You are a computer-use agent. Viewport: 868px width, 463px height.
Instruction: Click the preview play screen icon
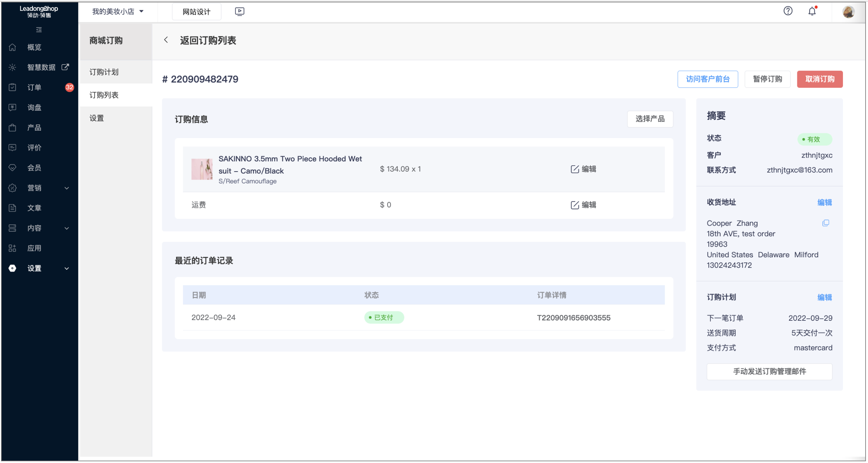pos(239,12)
